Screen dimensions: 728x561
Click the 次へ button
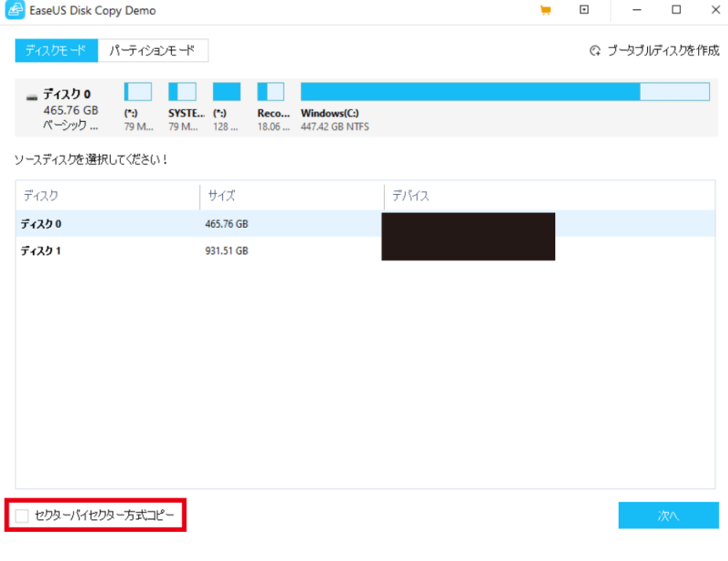pos(671,515)
